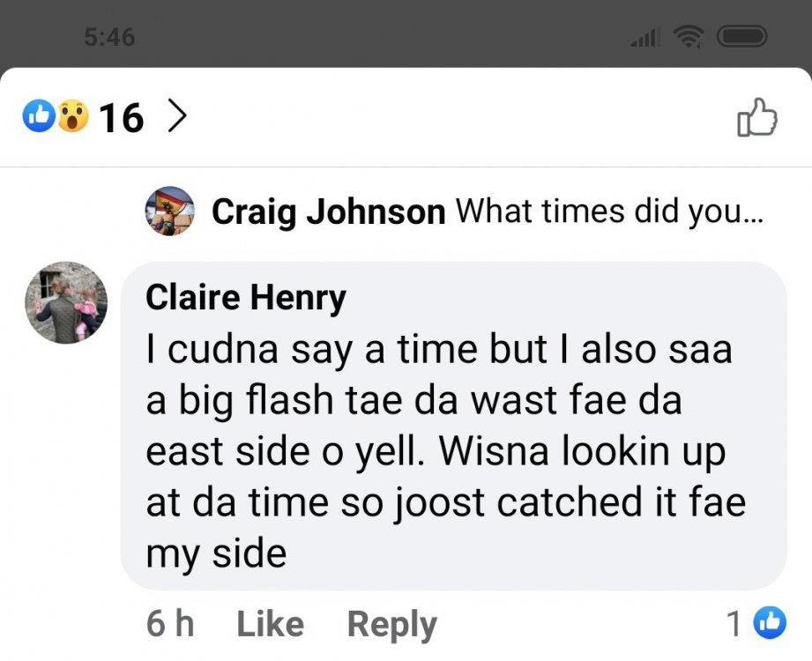Reply to Claire Henry's comment
This screenshot has width=812, height=661.
392,625
